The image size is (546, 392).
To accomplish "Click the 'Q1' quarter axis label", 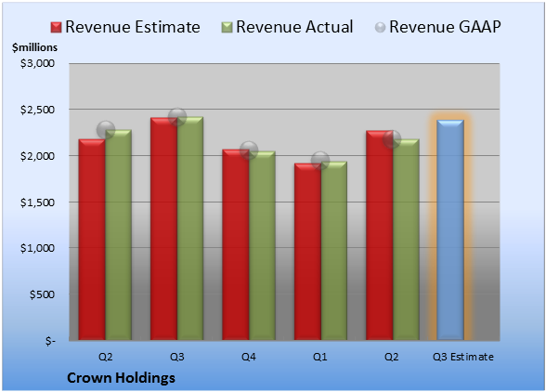I will coord(320,357).
